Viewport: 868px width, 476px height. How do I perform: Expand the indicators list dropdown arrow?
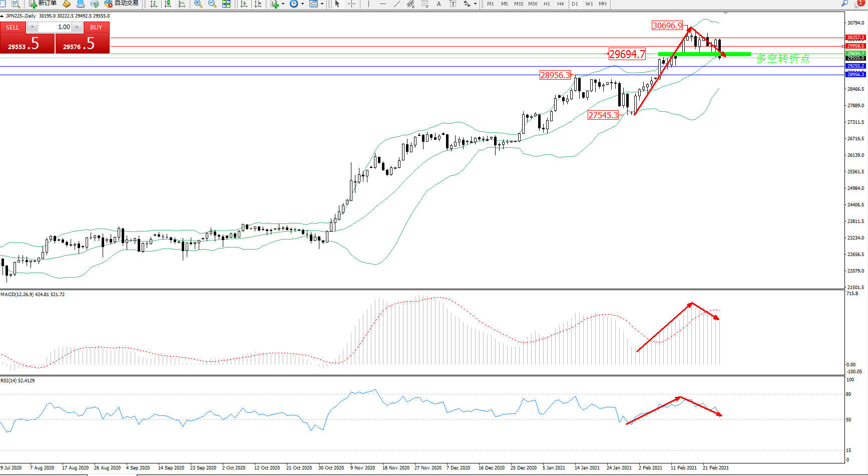coord(283,4)
